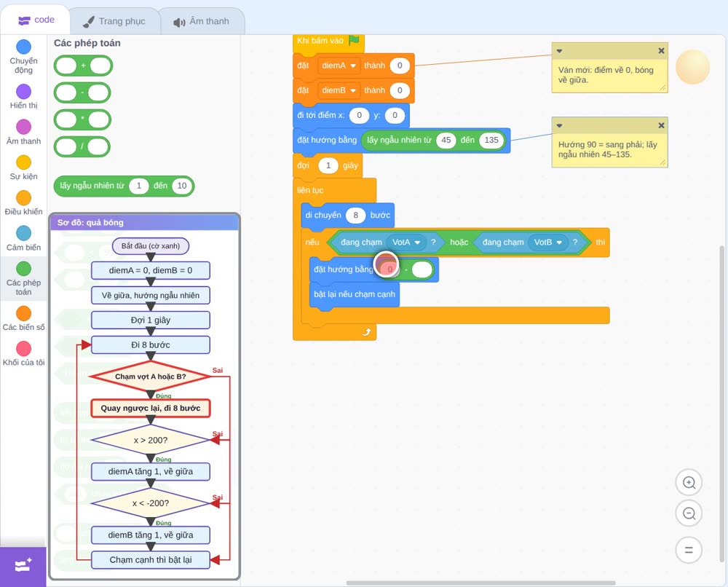Switch to the Trang phục tab
Screen dimensions: 728x587
[x=114, y=21]
